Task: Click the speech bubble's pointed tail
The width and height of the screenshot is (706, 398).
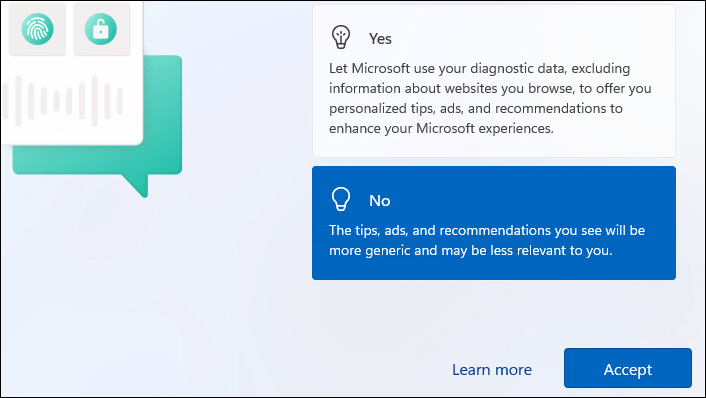Action: coord(136,185)
